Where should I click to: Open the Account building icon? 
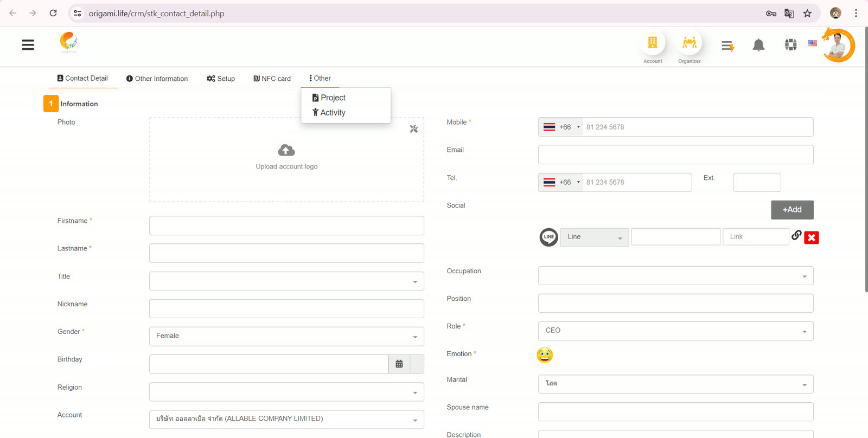pos(653,42)
